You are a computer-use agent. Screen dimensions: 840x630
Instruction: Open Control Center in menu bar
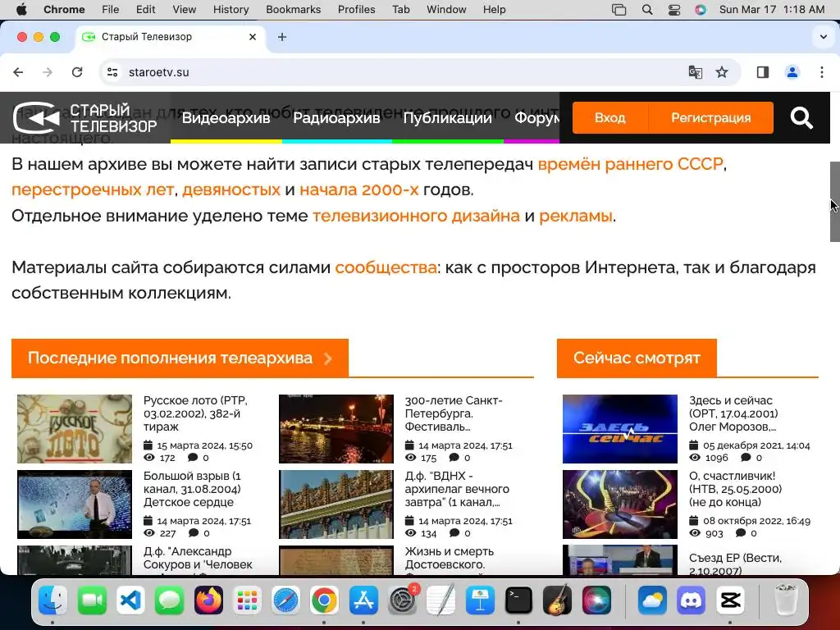[674, 9]
